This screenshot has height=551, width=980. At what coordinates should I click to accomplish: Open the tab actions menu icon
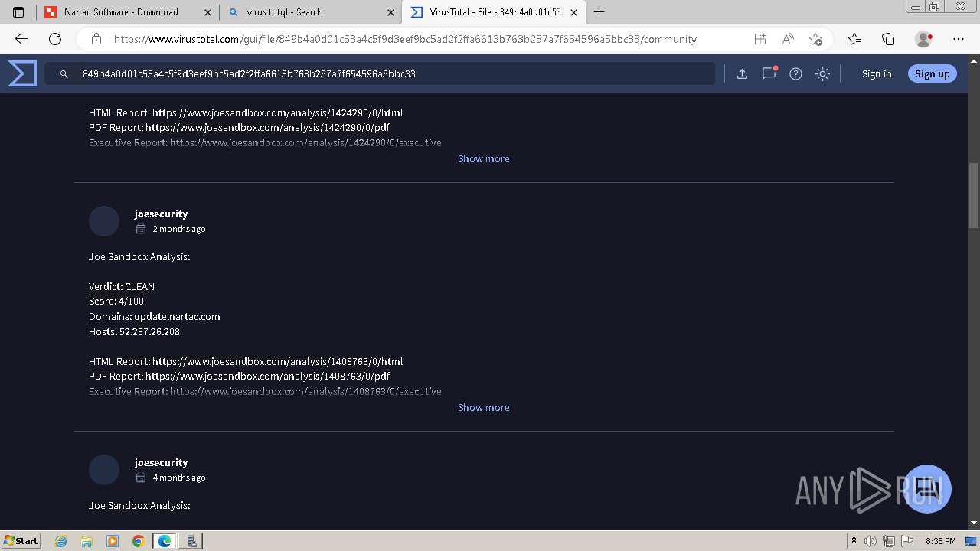(18, 12)
